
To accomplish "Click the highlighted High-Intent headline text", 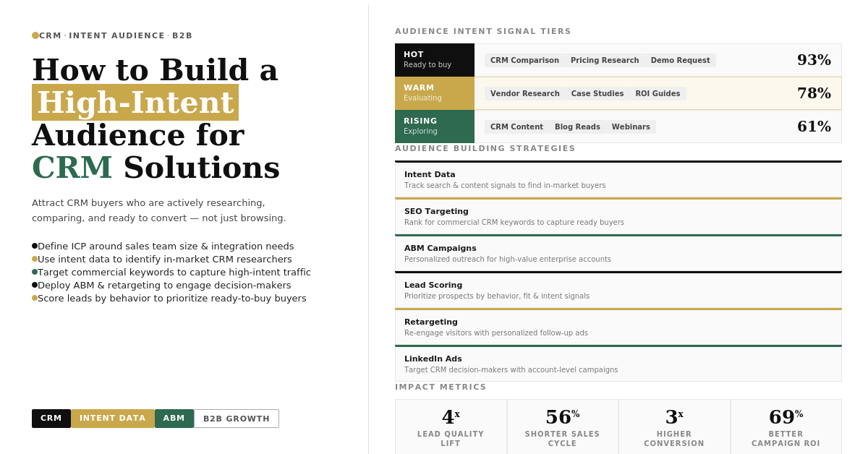I will coord(135,103).
